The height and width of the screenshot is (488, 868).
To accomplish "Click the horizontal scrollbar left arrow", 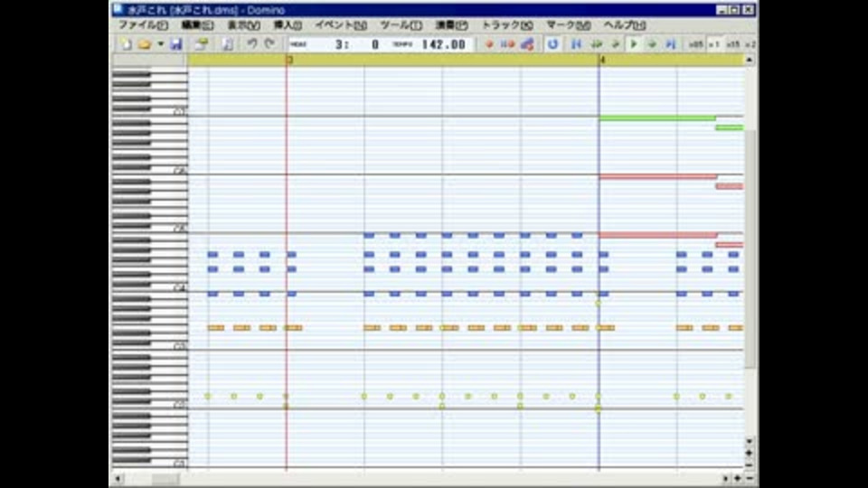I will click(x=118, y=479).
